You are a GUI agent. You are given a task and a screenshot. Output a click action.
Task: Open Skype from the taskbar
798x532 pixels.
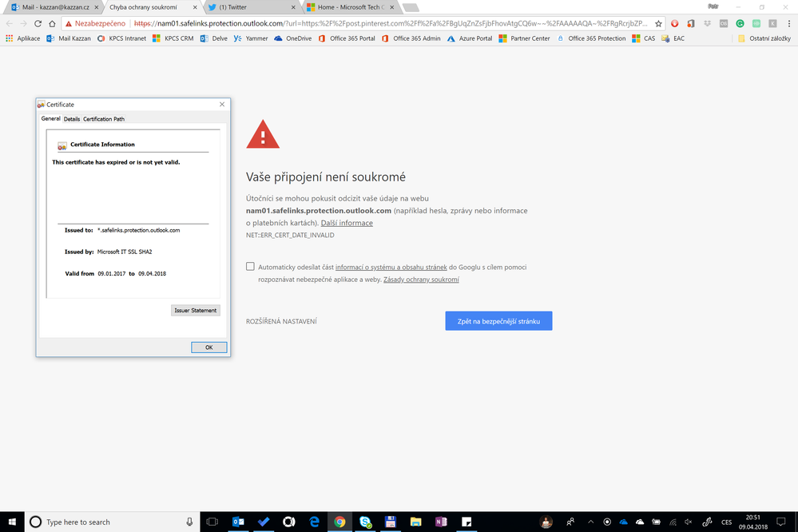pyautogui.click(x=365, y=522)
